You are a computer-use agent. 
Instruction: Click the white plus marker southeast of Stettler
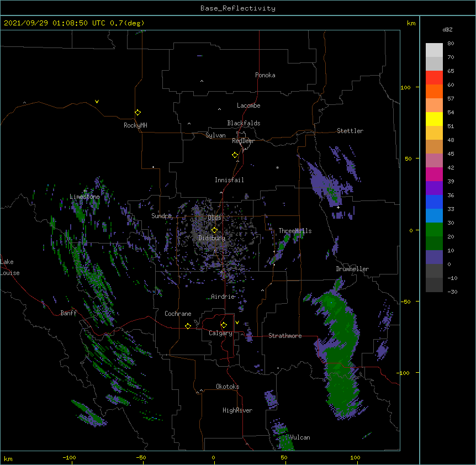[338, 207]
